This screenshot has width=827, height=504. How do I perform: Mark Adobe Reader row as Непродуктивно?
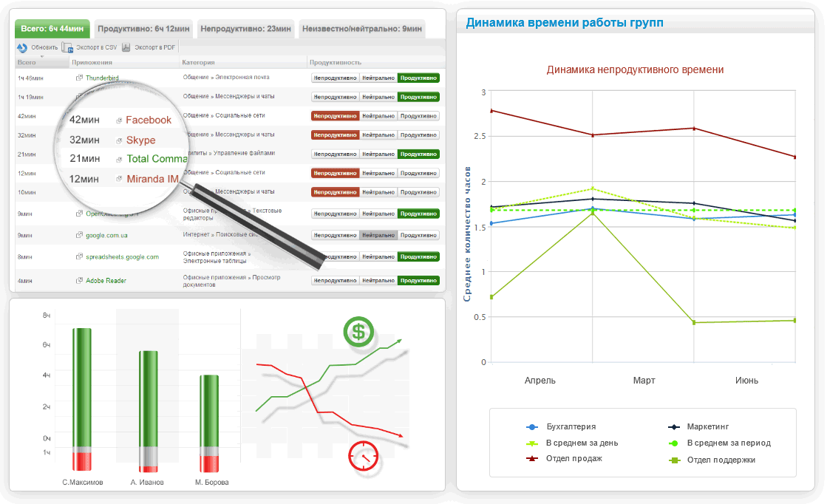pos(336,281)
